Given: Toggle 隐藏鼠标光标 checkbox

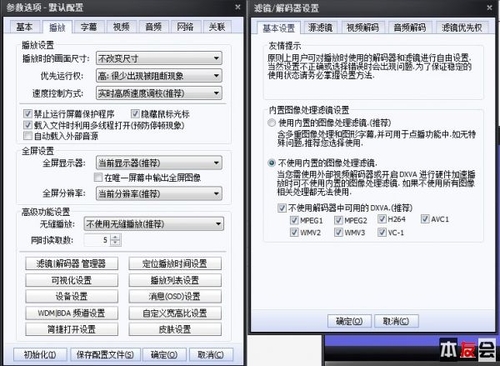Looking at the screenshot, I should click(135, 114).
